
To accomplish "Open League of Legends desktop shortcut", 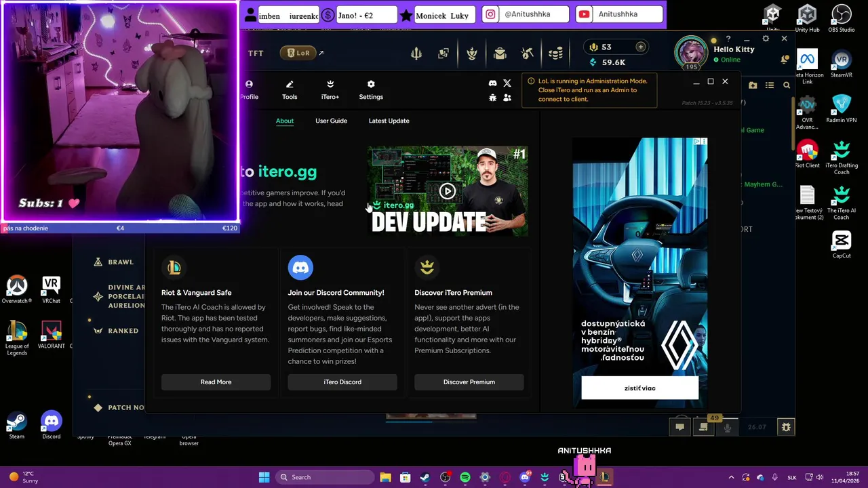I will pyautogui.click(x=17, y=338).
